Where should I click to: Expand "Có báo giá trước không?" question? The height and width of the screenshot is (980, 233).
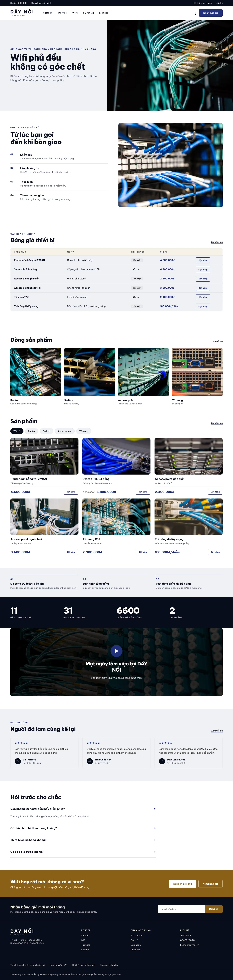[83, 852]
